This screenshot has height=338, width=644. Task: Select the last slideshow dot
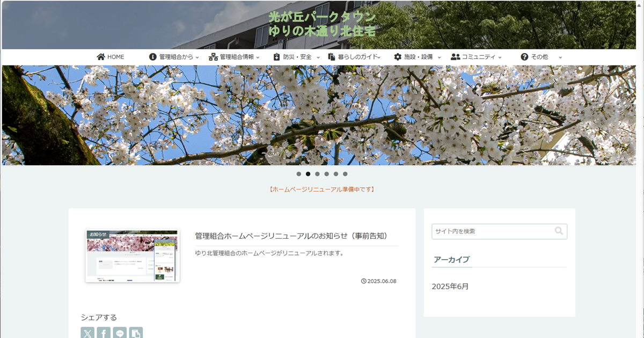click(x=345, y=174)
